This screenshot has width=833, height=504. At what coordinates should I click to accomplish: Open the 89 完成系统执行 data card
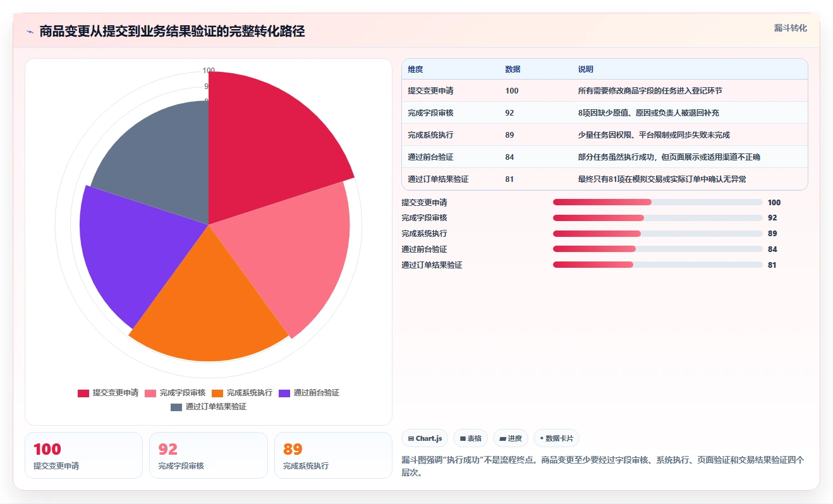tap(334, 455)
